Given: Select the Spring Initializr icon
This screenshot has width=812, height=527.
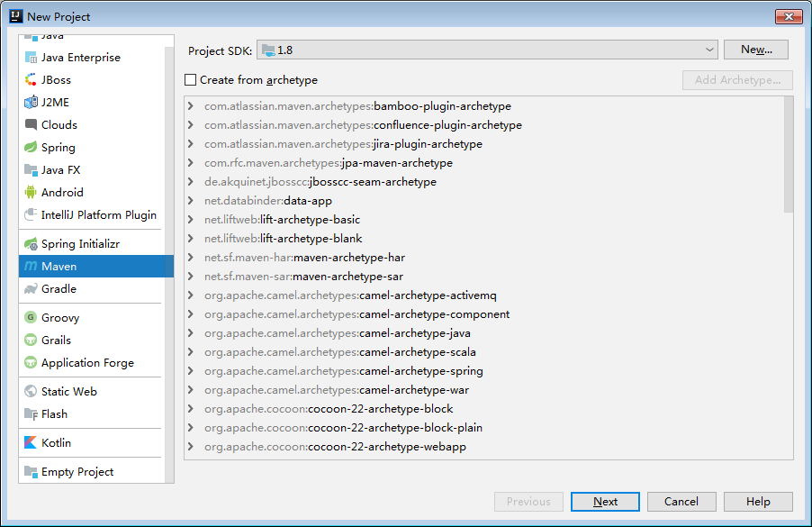Looking at the screenshot, I should [x=31, y=243].
